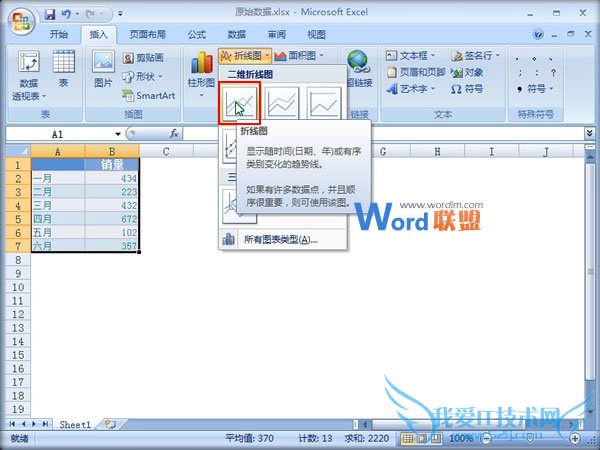Select the row 10 header

coord(18,287)
